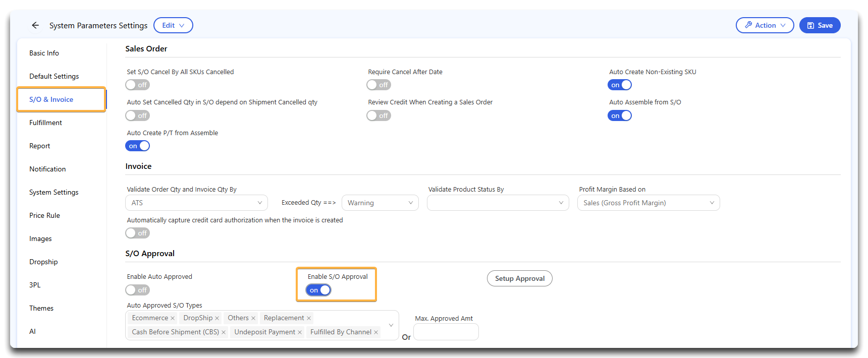Toggle Auto Set Cancelled Qty in S/O switch

138,115
